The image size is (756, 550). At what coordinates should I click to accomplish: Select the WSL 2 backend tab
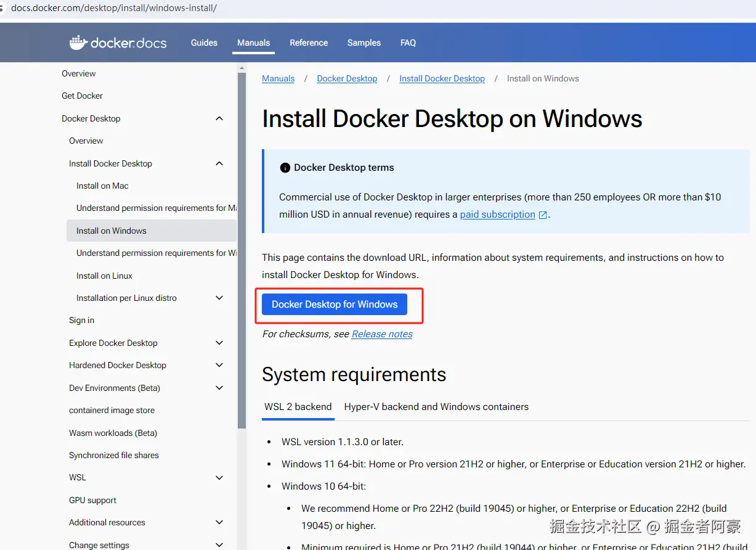point(298,407)
